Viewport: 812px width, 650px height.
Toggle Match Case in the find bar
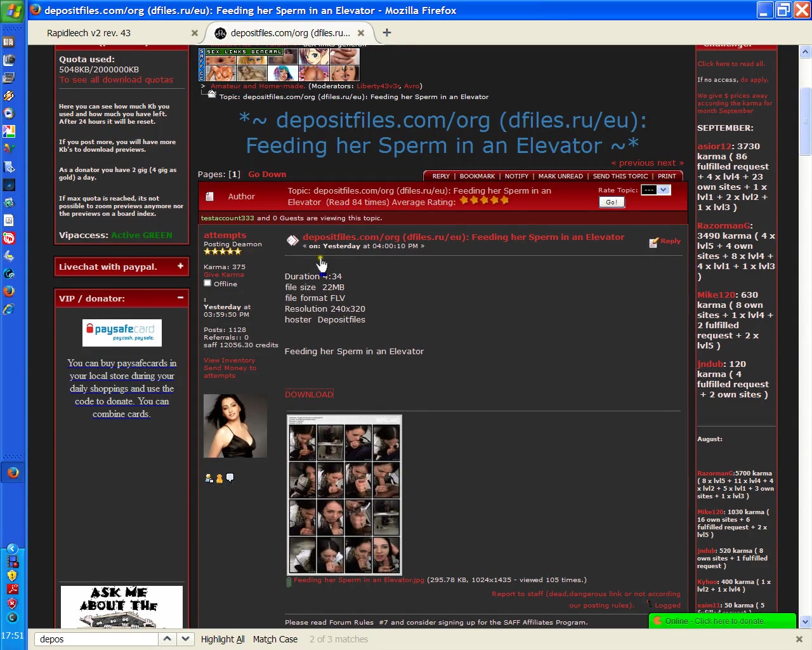coord(275,639)
